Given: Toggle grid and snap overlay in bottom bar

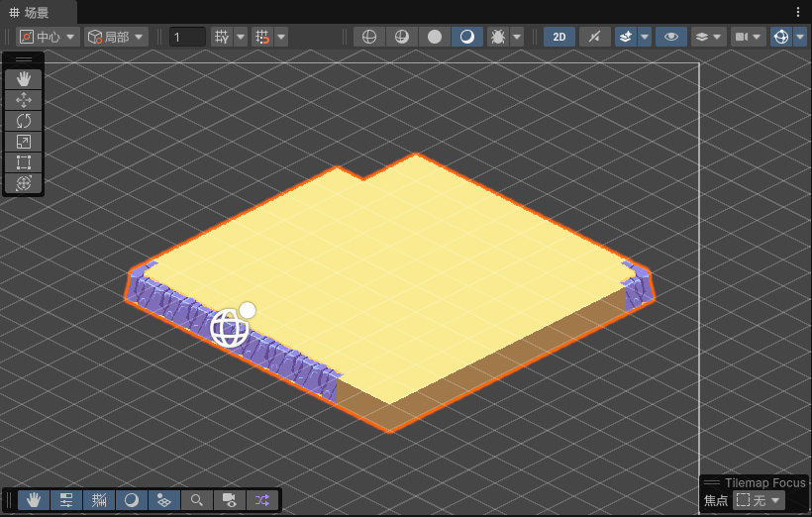Looking at the screenshot, I should (99, 500).
